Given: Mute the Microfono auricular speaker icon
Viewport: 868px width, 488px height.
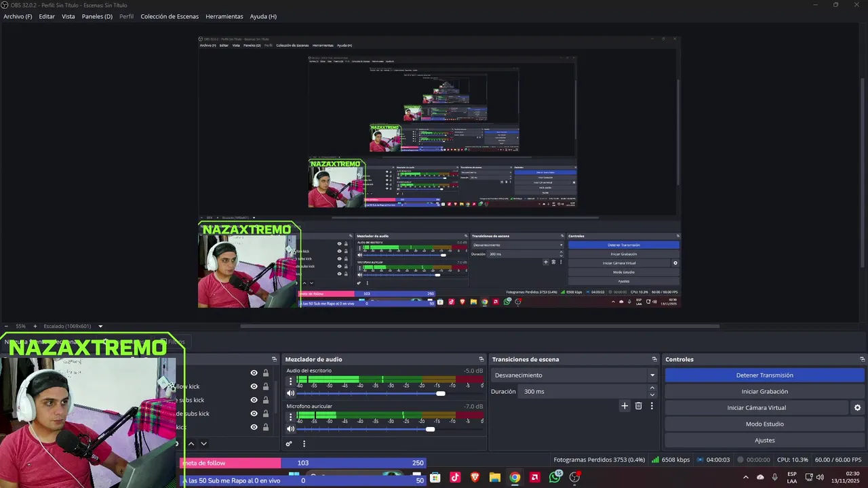Looking at the screenshot, I should pyautogui.click(x=291, y=428).
